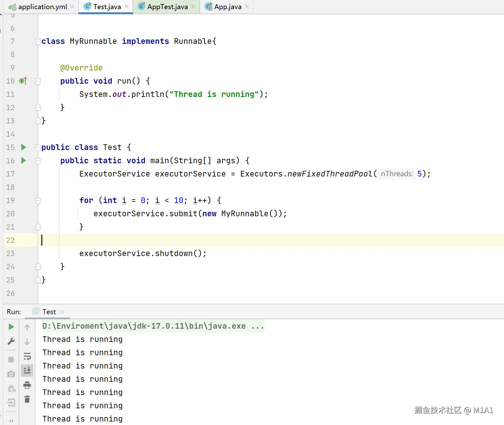The image size is (504, 425).
Task: Clear console output with trash icon
Action: [x=27, y=399]
